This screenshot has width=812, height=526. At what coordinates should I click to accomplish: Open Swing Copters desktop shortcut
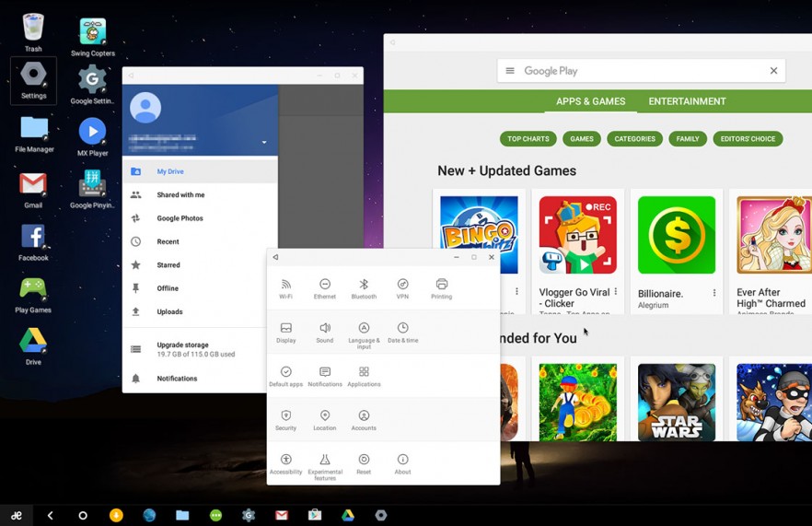93,37
